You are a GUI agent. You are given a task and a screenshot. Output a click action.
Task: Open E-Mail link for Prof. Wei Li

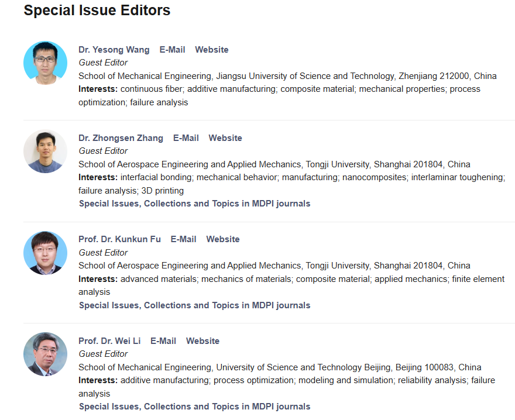(163, 341)
